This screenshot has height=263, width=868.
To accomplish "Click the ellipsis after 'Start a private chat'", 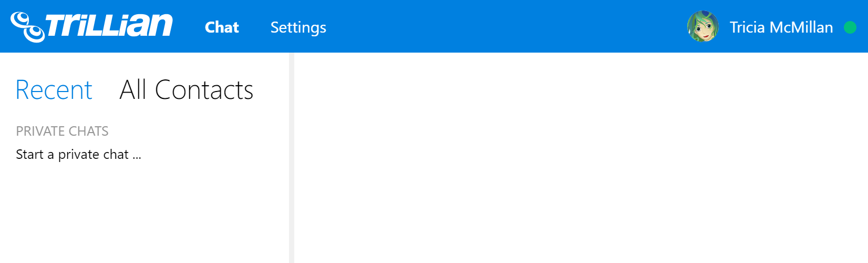I will click(137, 157).
